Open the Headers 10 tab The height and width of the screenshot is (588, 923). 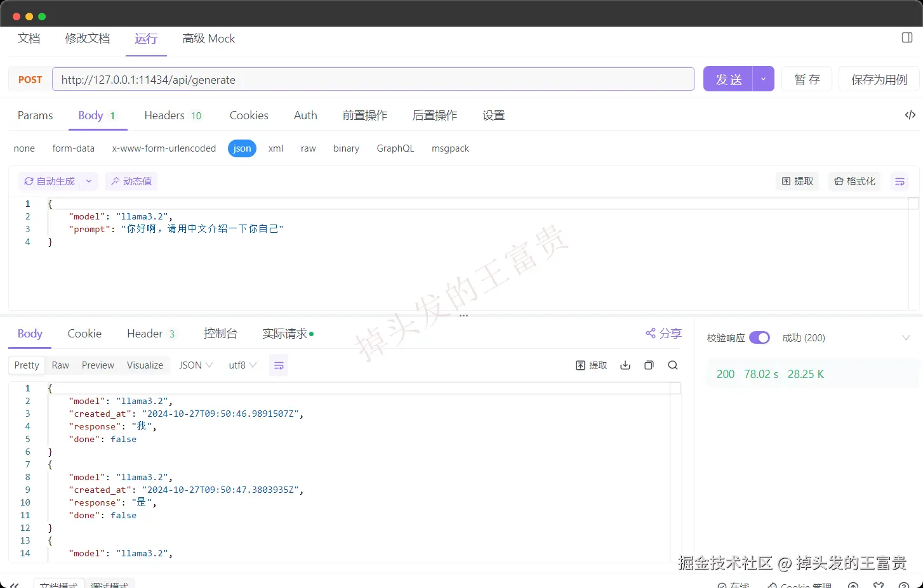pyautogui.click(x=173, y=115)
